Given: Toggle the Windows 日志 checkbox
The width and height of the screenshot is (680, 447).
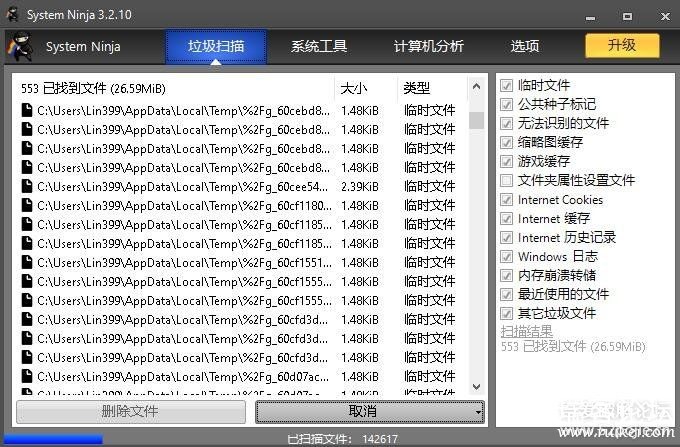Looking at the screenshot, I should pos(506,257).
